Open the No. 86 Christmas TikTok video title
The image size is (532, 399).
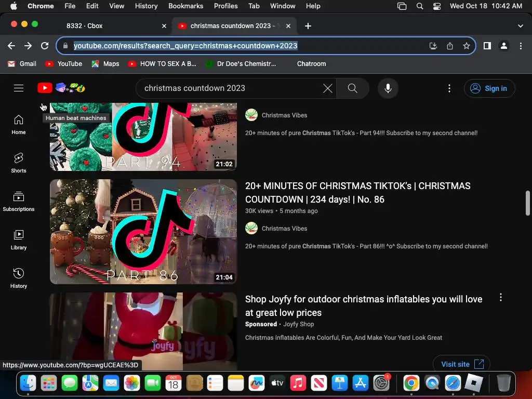coord(357,193)
